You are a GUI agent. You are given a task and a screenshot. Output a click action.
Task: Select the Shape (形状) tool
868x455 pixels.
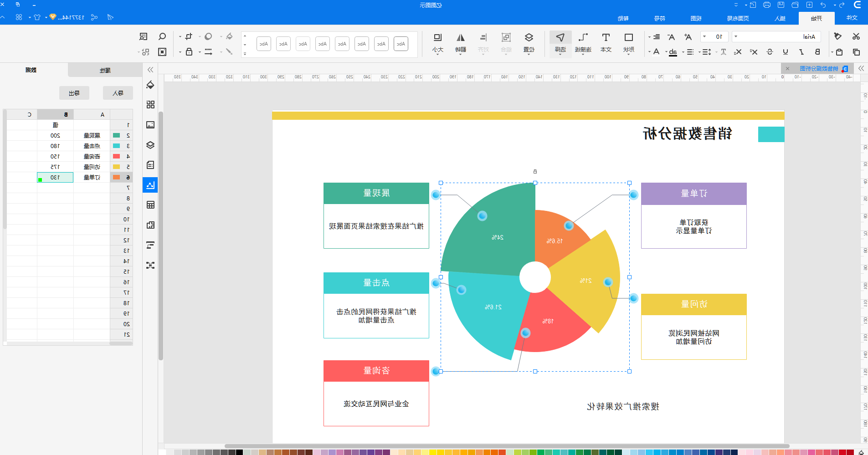point(629,43)
